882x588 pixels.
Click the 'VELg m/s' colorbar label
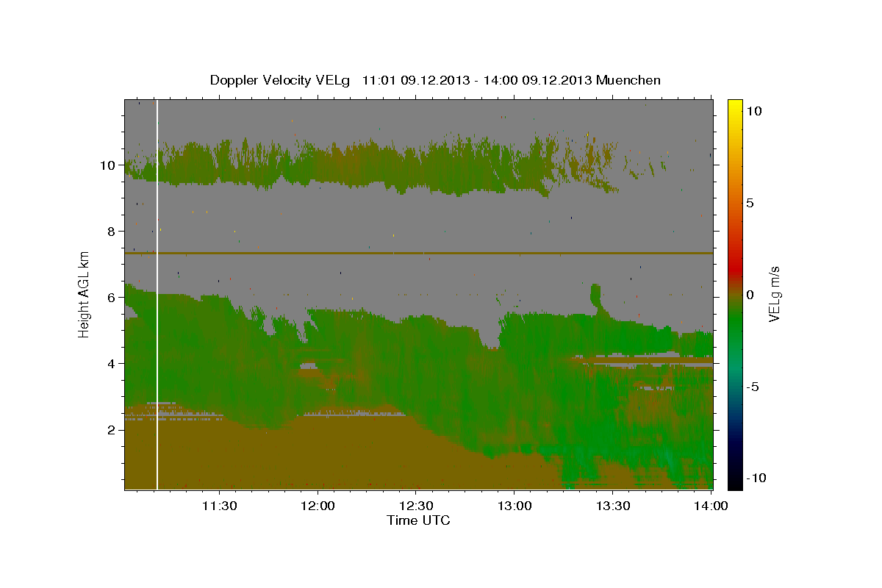pos(774,293)
